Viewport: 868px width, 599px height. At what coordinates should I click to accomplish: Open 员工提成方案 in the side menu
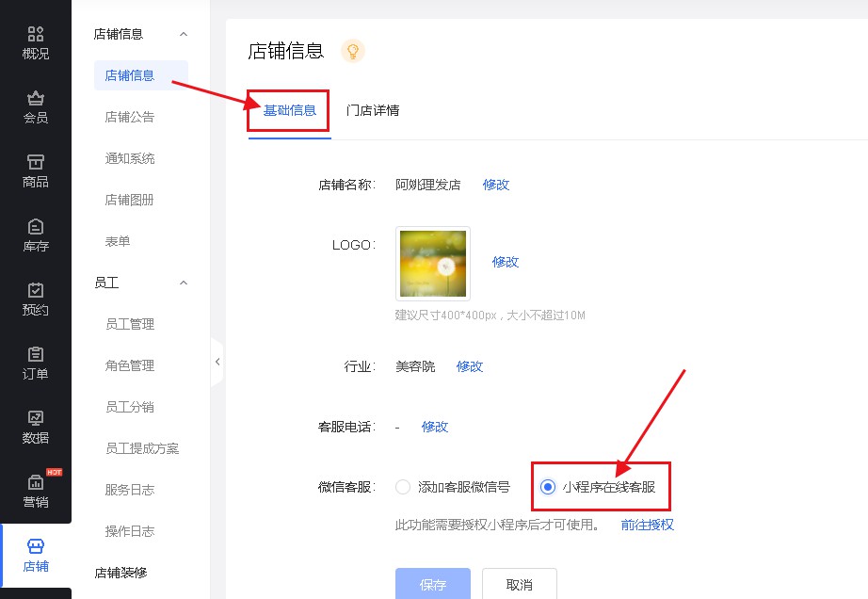click(x=142, y=448)
